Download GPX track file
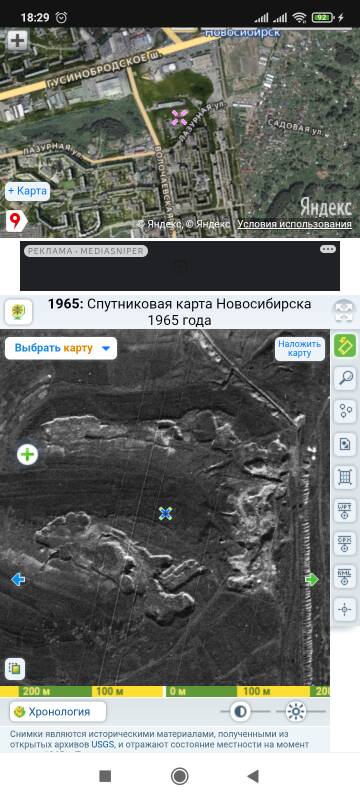Image resolution: width=360 pixels, height=800 pixels. [345, 543]
